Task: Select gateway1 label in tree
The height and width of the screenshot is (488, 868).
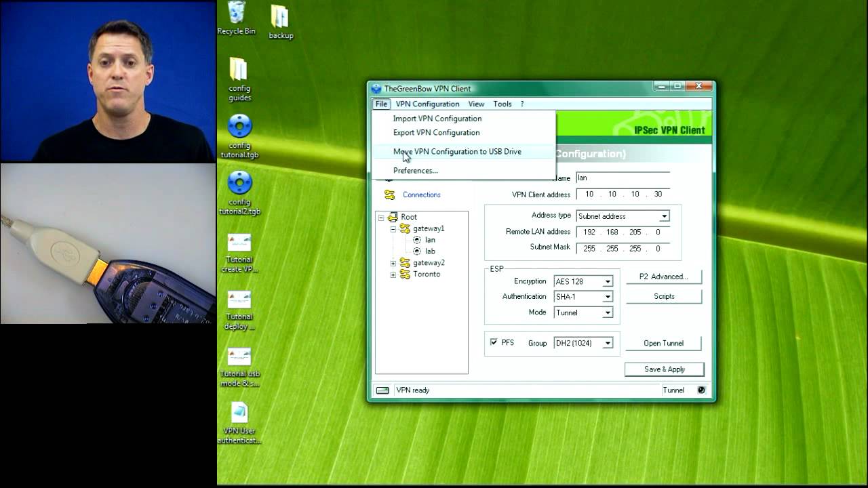Action: 429,229
